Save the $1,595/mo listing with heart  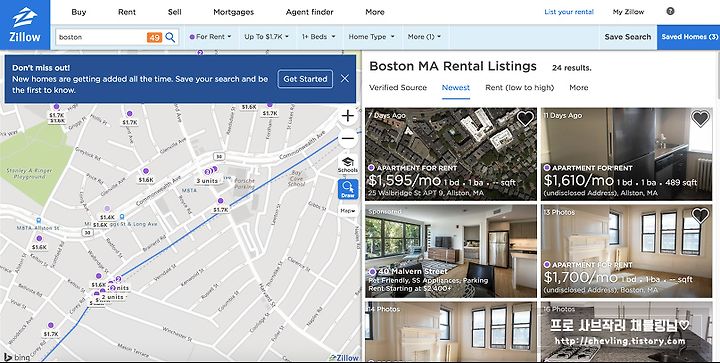click(x=525, y=119)
